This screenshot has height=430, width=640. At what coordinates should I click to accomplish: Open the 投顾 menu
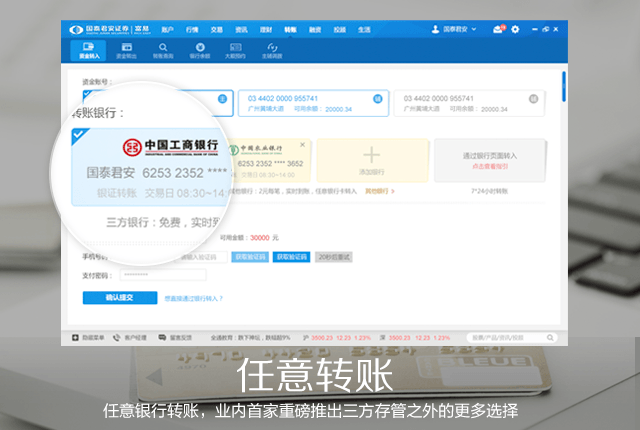pyautogui.click(x=340, y=29)
